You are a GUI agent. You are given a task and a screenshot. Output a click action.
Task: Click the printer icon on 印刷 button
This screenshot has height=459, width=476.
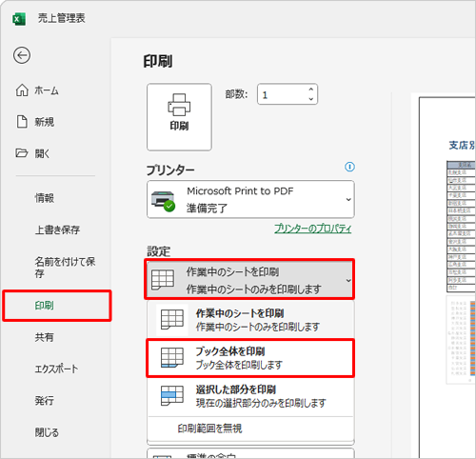[x=179, y=105]
